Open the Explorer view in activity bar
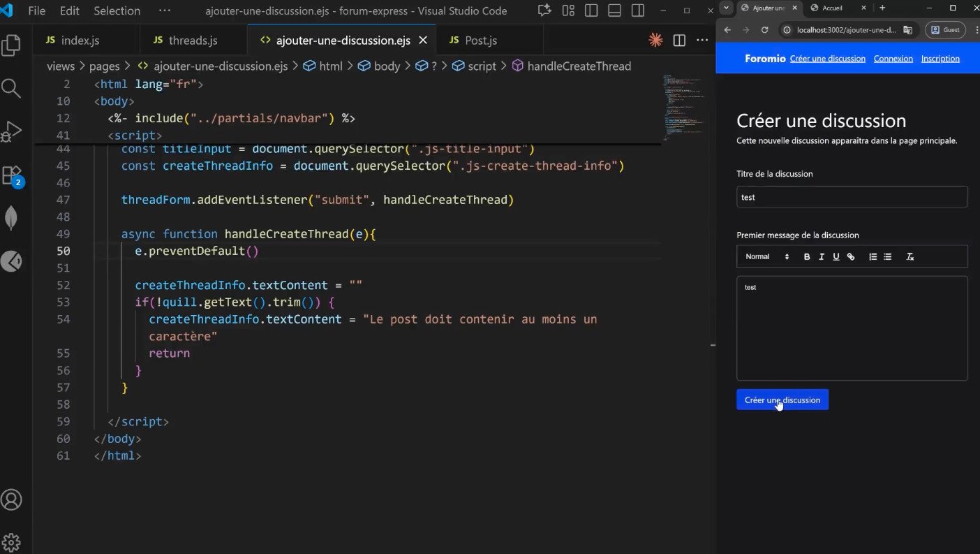This screenshot has width=980, height=554. [x=11, y=46]
